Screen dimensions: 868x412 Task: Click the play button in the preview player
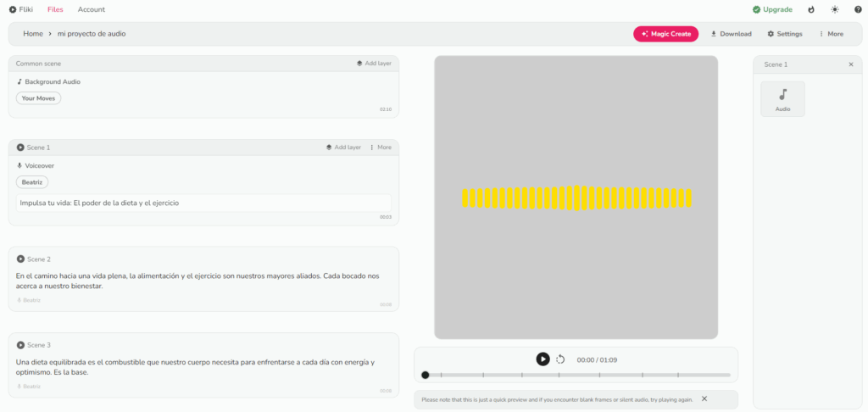click(x=542, y=359)
